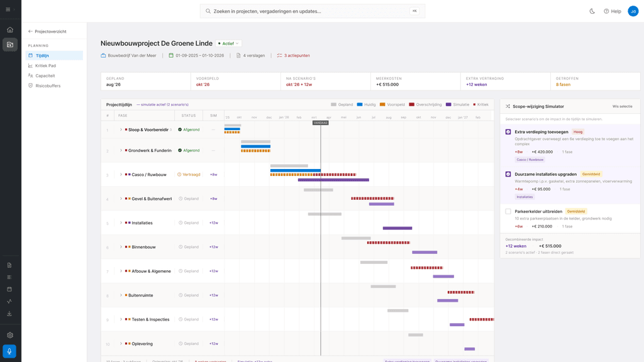Check Parkeerkelder uitbreiden scenario

508,211
